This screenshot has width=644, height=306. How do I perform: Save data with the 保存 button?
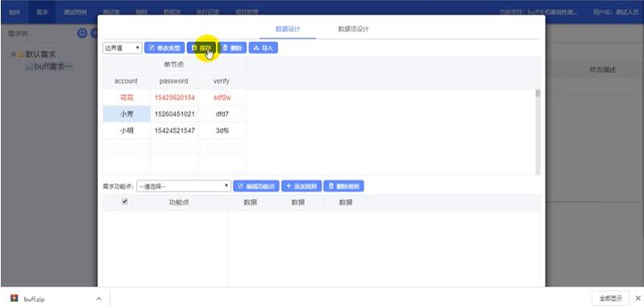click(x=202, y=48)
